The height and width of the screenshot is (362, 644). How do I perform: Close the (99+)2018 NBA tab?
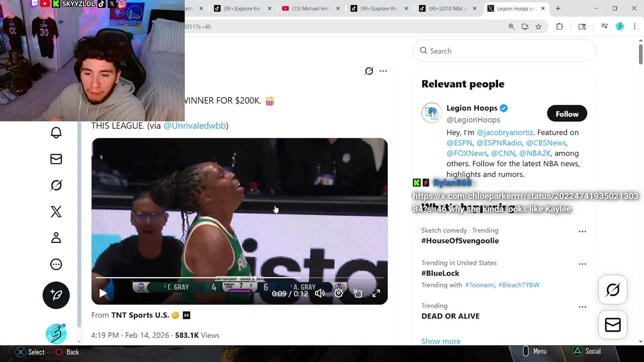[475, 9]
